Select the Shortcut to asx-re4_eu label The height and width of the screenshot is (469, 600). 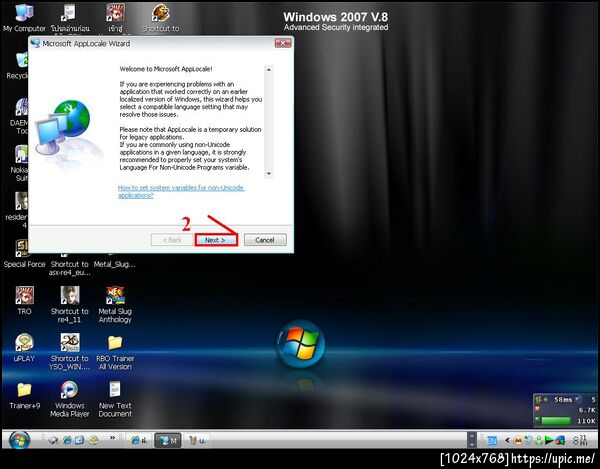click(70, 268)
